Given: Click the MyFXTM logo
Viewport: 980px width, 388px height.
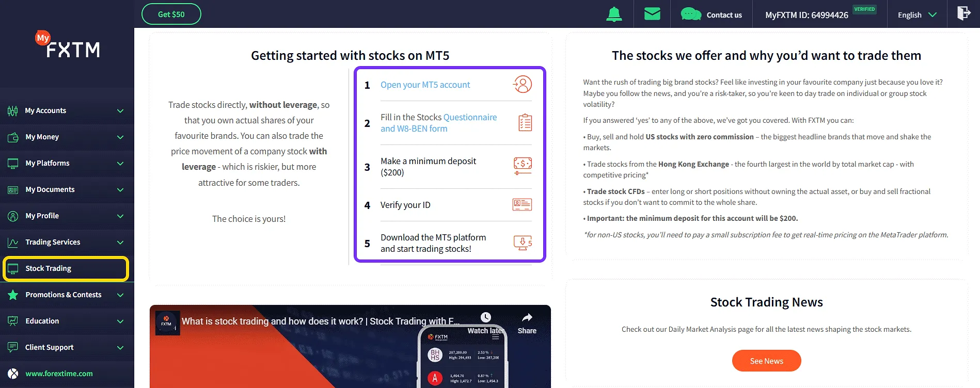Looking at the screenshot, I should click(68, 45).
